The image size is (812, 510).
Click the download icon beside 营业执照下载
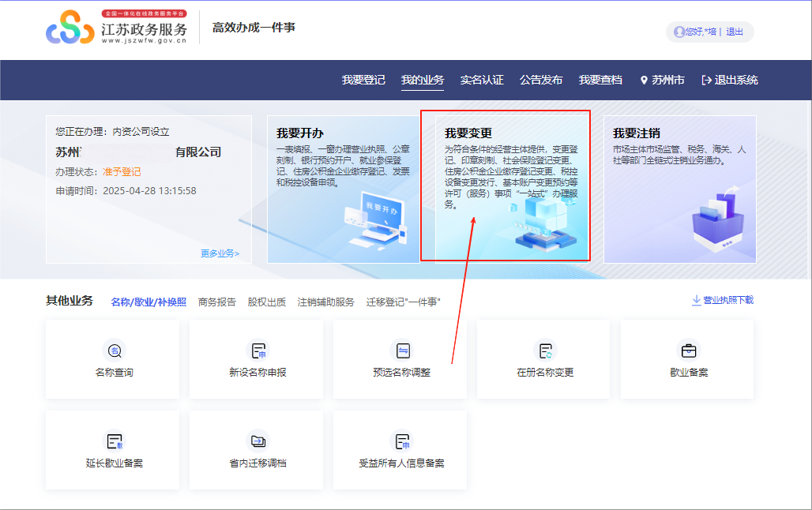[x=697, y=300]
